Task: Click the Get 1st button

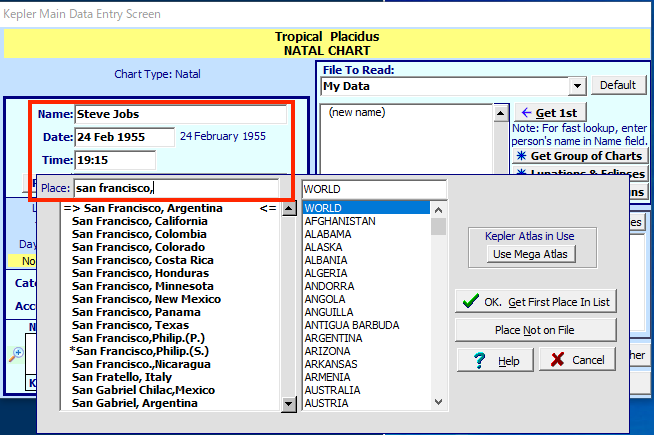Action: coord(550,113)
